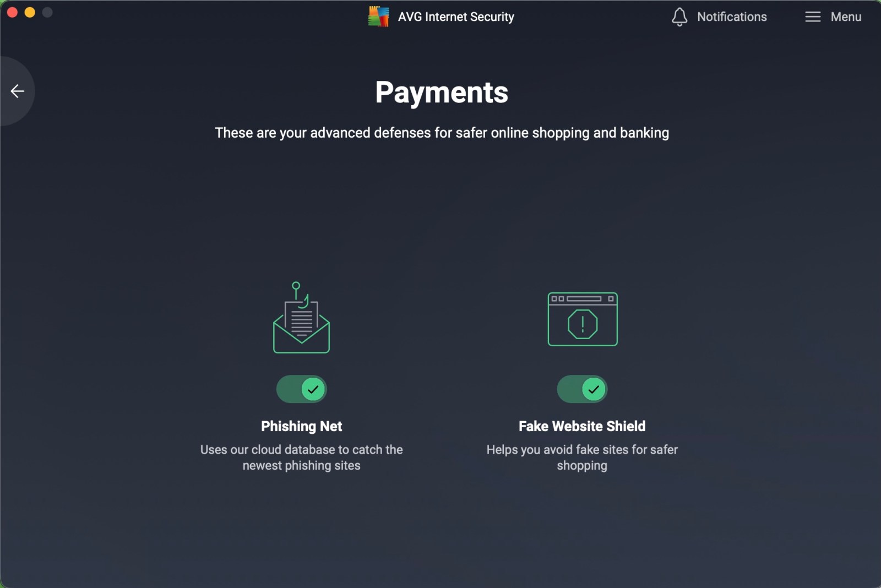
Task: Minimize the window with yellow button
Action: tap(30, 12)
